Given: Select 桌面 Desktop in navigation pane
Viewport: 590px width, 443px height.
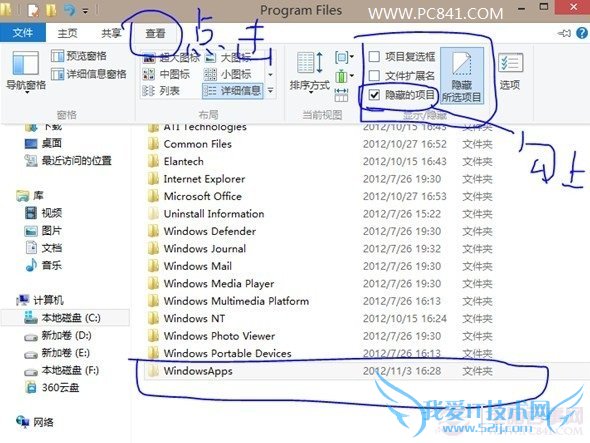Looking at the screenshot, I should 43,143.
